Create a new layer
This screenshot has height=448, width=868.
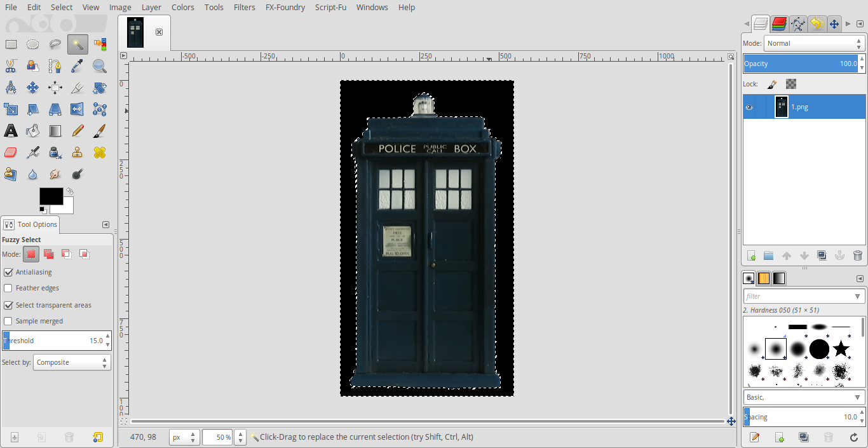tap(751, 255)
